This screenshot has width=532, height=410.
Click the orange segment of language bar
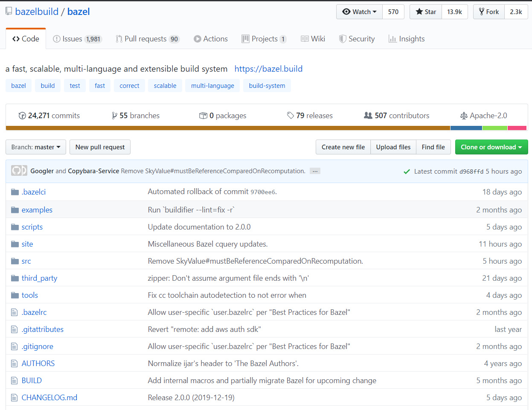[x=228, y=128]
